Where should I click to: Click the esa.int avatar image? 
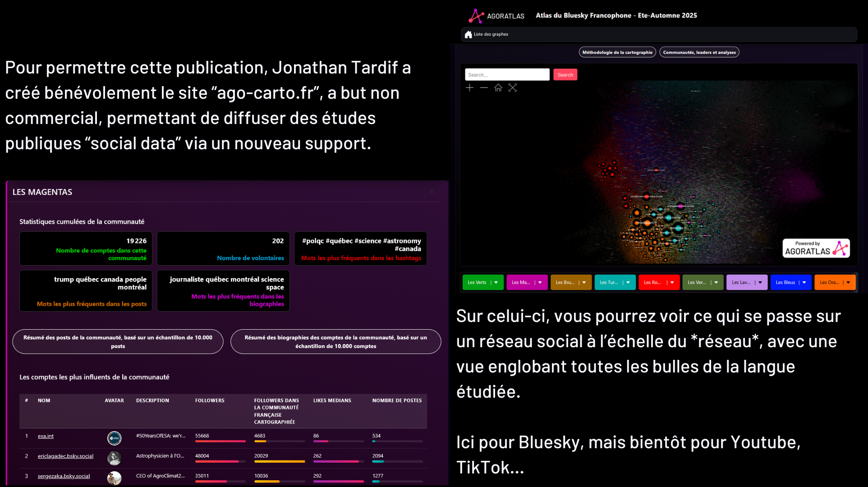tap(114, 437)
